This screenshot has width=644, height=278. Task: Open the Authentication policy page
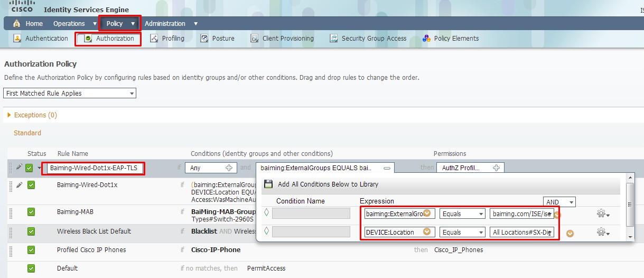pos(41,39)
